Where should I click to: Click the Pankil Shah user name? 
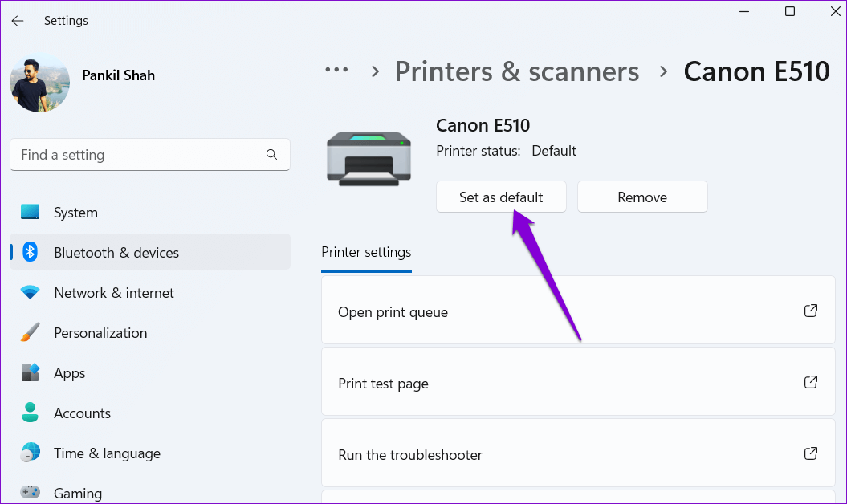118,75
